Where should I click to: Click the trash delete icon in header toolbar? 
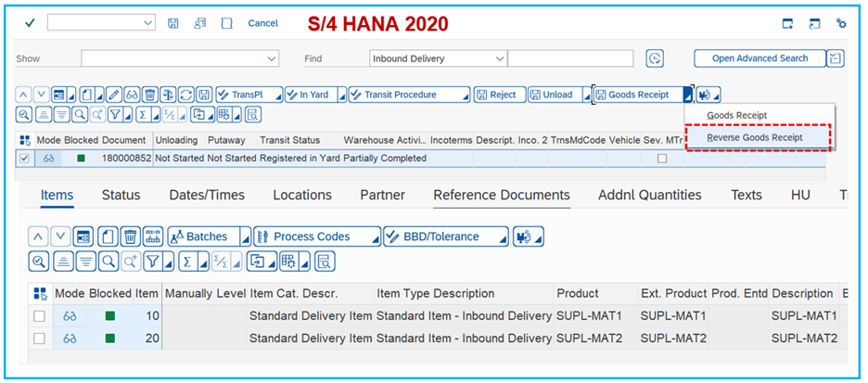tap(149, 95)
